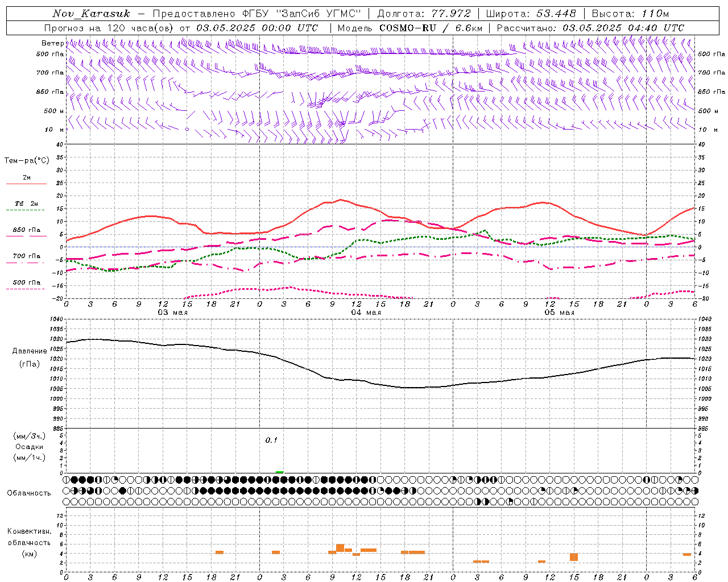
Task: Select the 05 мая date label
Action: (559, 313)
